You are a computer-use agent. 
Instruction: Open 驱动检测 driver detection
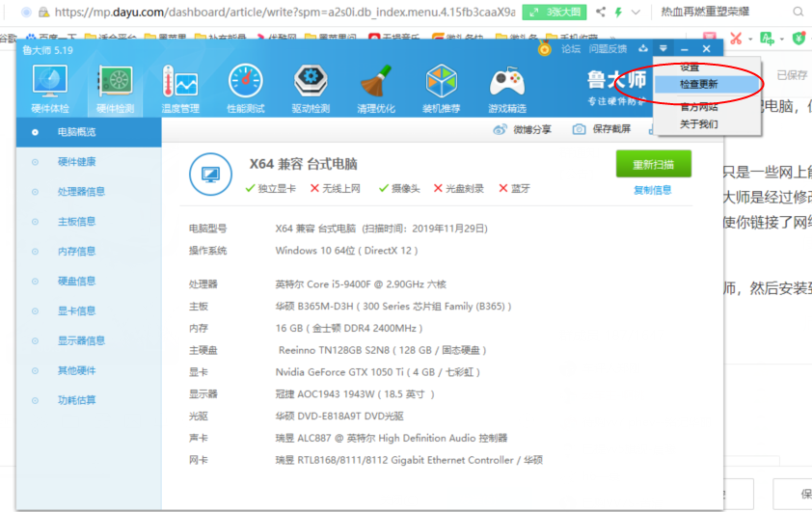click(311, 89)
